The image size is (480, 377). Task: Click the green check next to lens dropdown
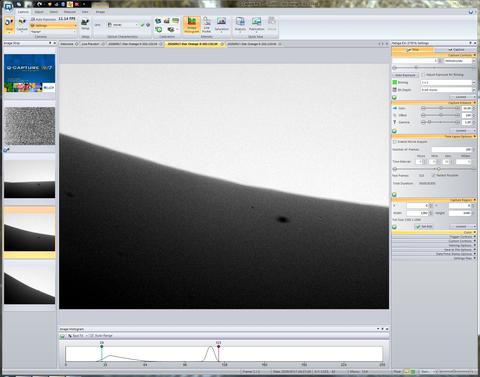pyautogui.click(x=143, y=25)
